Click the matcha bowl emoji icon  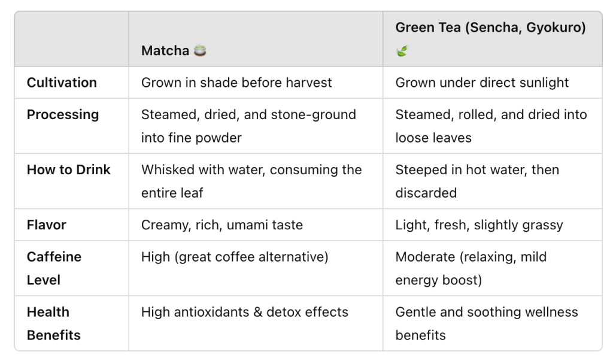click(200, 51)
